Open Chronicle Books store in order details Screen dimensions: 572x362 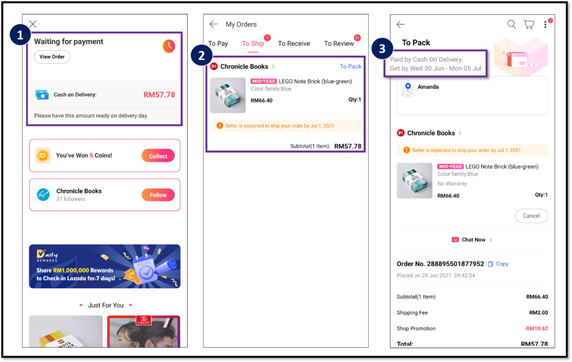(431, 133)
